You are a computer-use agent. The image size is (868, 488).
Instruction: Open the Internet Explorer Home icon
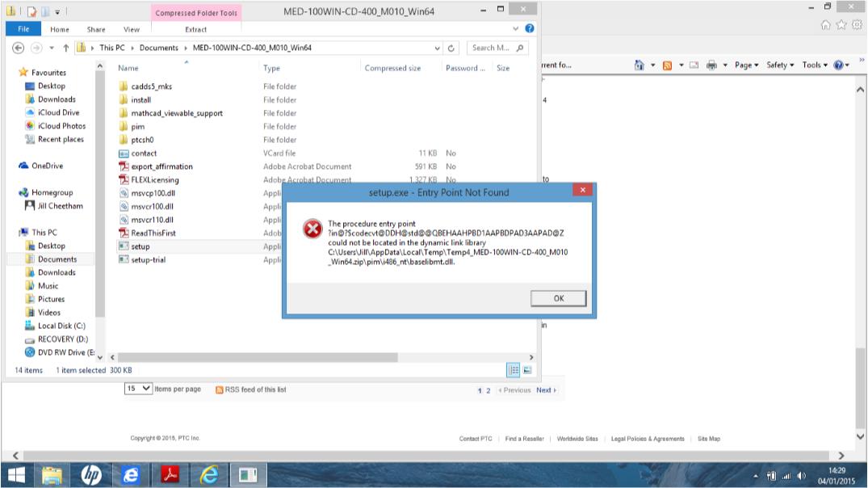(639, 65)
